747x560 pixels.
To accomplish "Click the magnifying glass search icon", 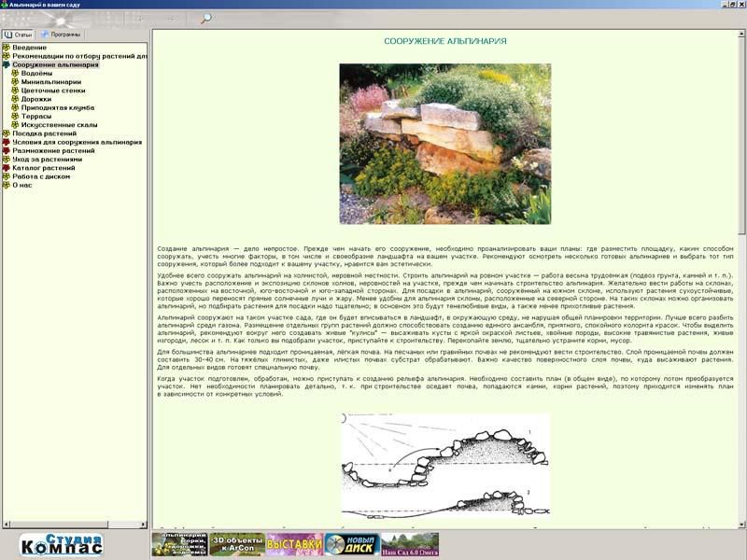I will [x=205, y=18].
